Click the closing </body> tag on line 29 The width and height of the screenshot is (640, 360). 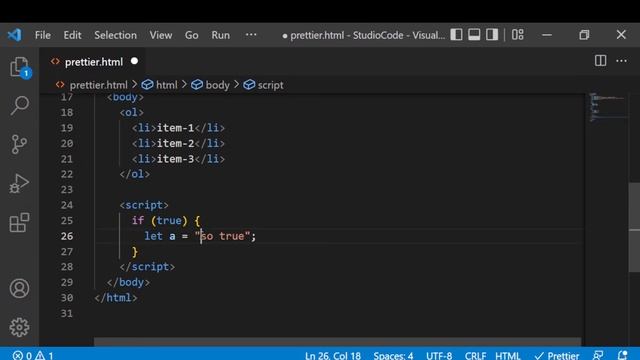pos(128,282)
